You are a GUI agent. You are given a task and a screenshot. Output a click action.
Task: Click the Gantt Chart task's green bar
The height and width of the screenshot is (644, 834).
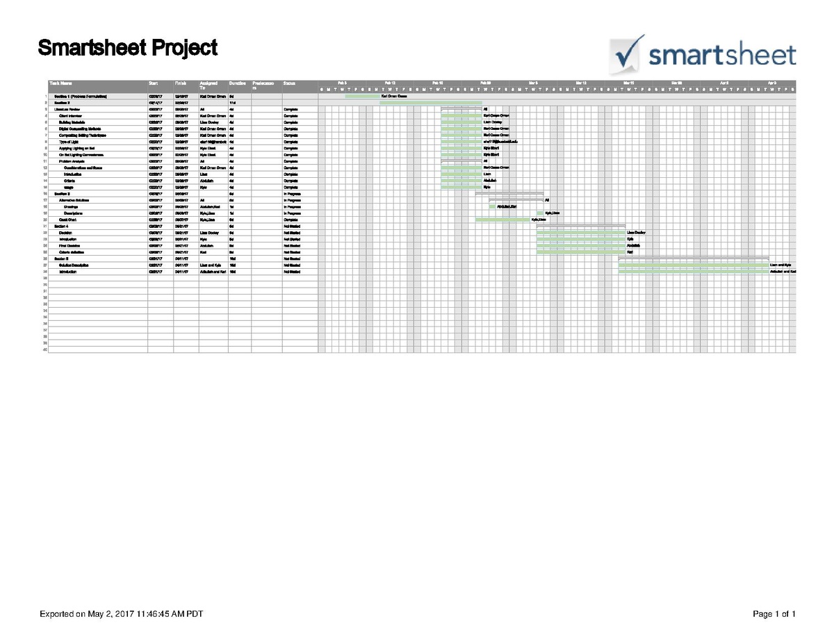pyautogui.click(x=502, y=220)
